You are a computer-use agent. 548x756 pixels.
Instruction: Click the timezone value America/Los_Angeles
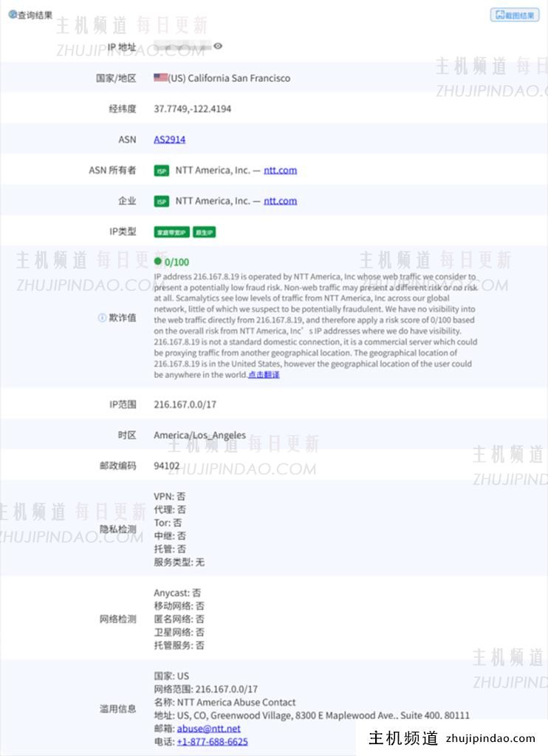[x=199, y=436]
